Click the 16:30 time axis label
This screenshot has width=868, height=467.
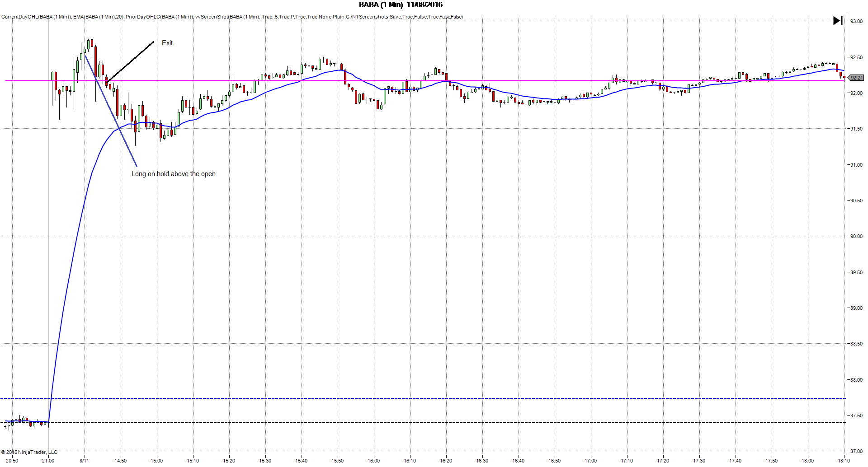click(x=482, y=461)
